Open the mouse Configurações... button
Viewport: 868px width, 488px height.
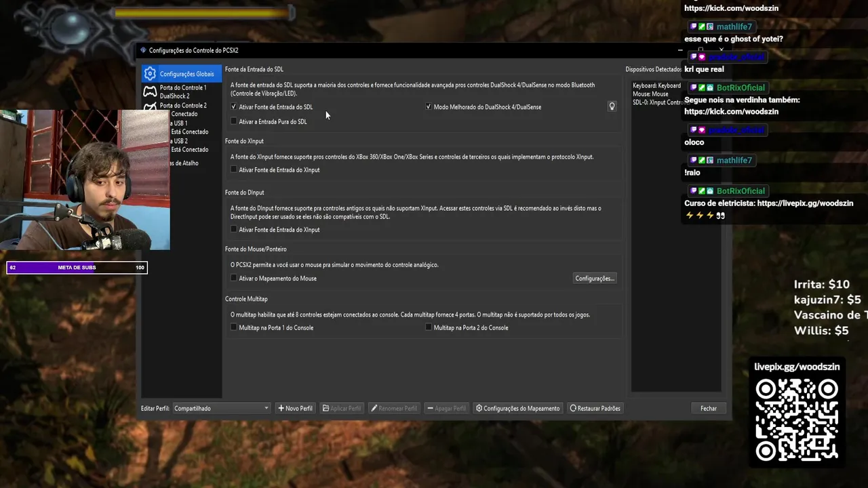pos(594,278)
